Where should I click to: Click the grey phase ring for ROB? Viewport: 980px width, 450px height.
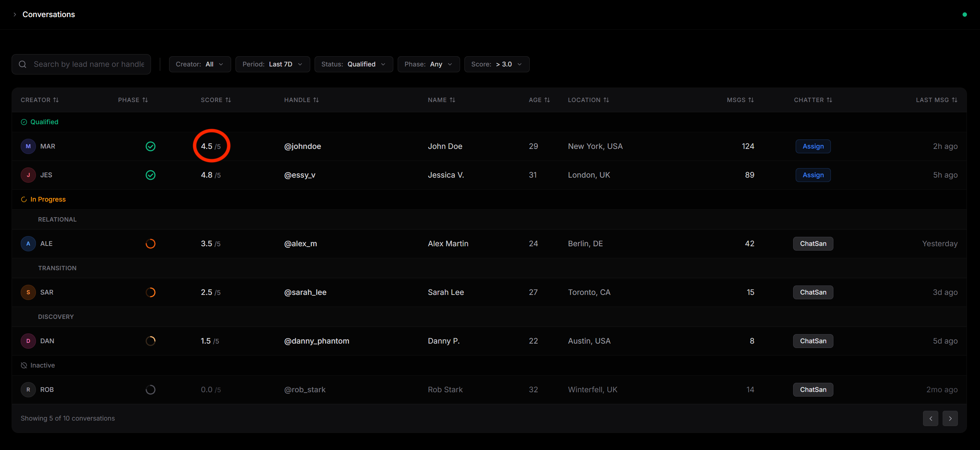click(x=151, y=389)
